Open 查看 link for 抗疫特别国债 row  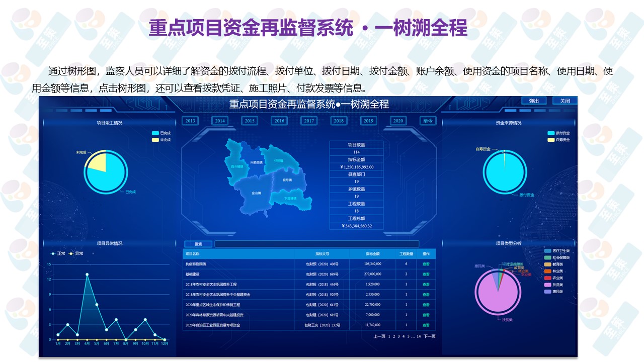click(426, 264)
